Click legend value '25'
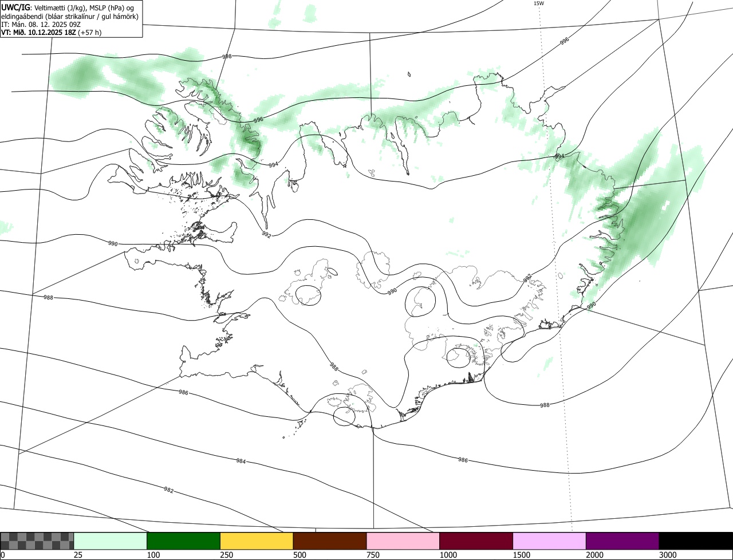 pos(78,555)
